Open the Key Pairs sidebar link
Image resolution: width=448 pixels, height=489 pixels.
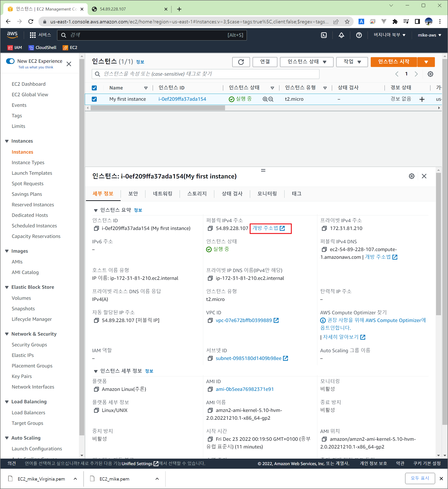(22, 376)
